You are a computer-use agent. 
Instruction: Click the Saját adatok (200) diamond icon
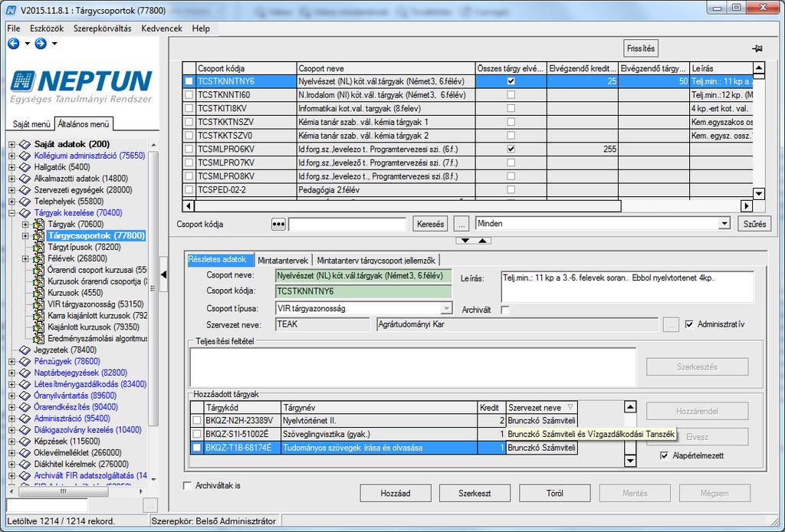(x=25, y=144)
